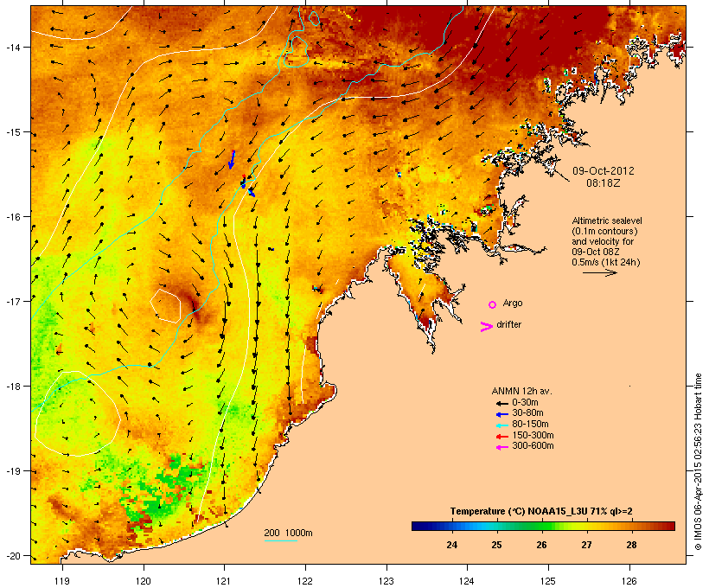
Task: Click the cyan 200 1000m isobath line sample
Action: click(x=281, y=540)
